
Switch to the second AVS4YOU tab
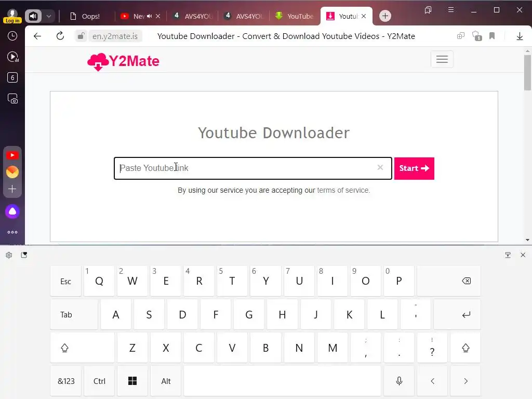[x=244, y=16]
